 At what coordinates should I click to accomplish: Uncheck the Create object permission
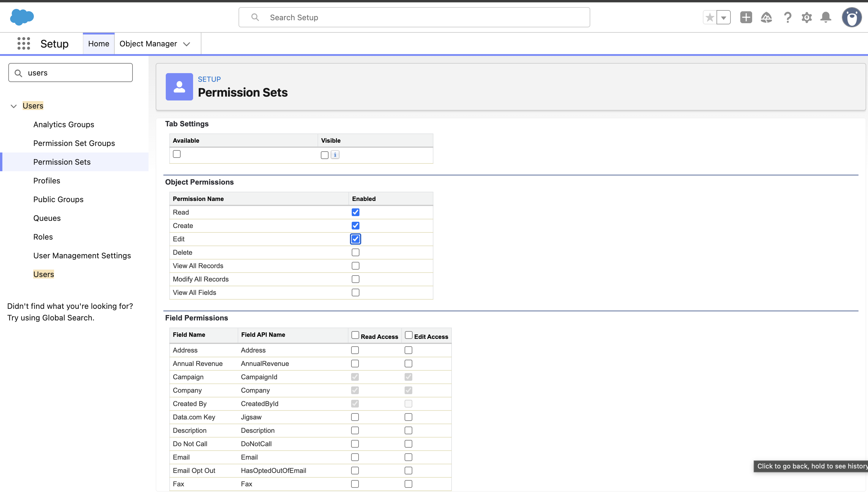tap(355, 226)
